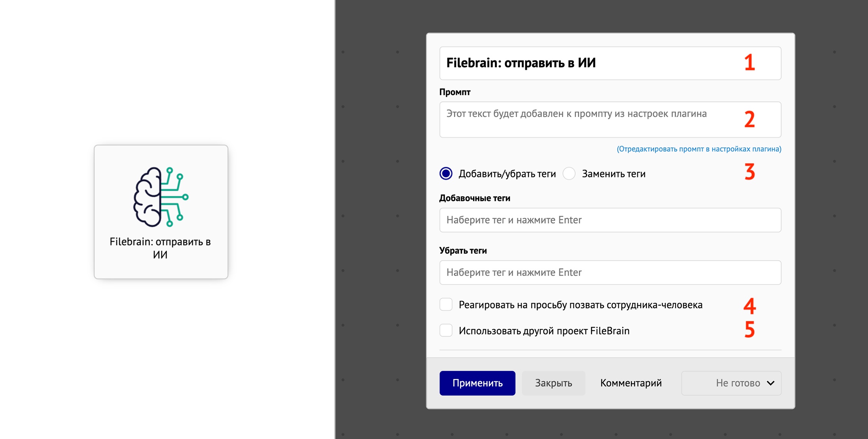The image size is (868, 439).
Task: Click the Добавочные теги label
Action: (475, 198)
